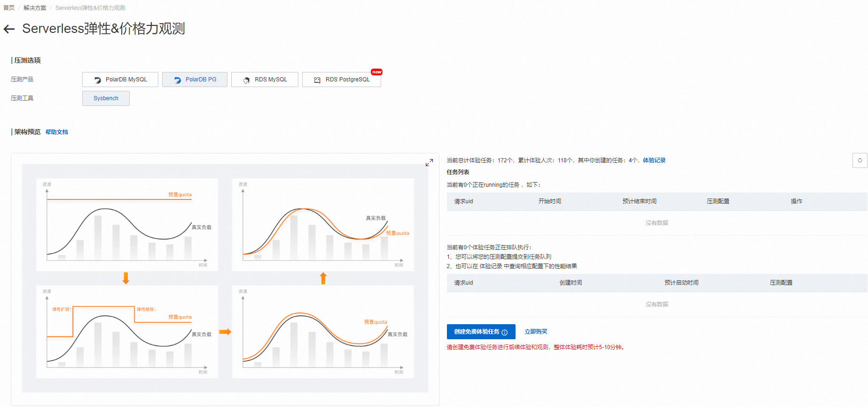Click 请求uid header in the running tasks table
The image size is (868, 407).
tap(464, 201)
